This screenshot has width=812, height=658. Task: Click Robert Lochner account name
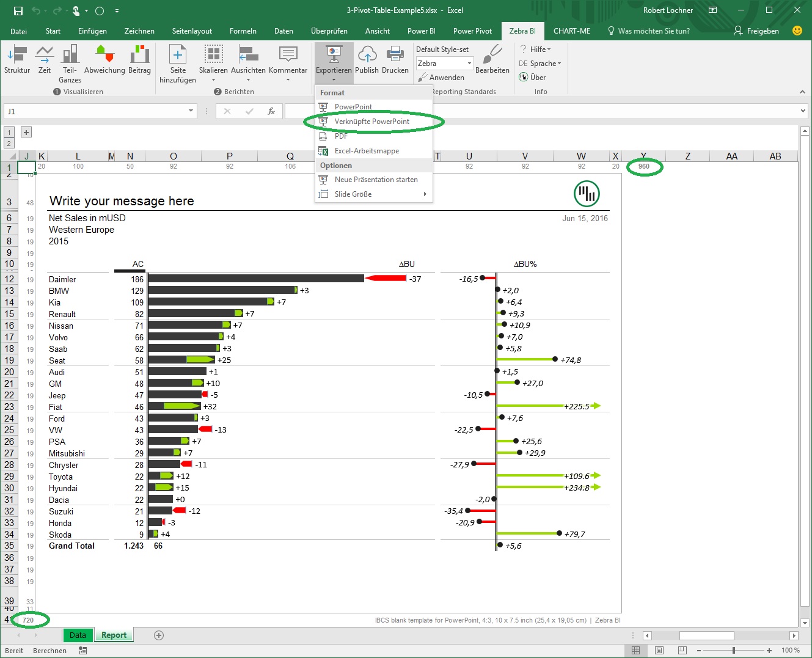668,10
